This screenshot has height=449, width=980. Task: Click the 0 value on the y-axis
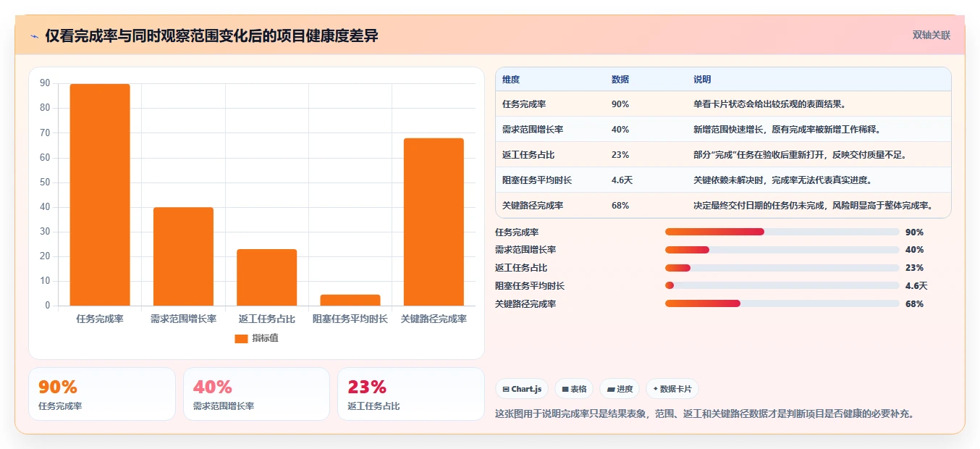pyautogui.click(x=48, y=306)
